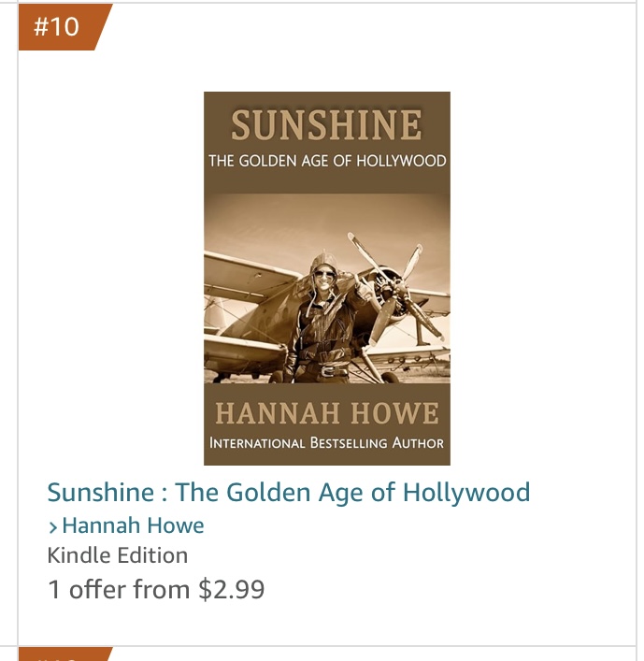Click HANNAH HOWE name on the book cover
Image resolution: width=644 pixels, height=661 pixels.
click(326, 413)
